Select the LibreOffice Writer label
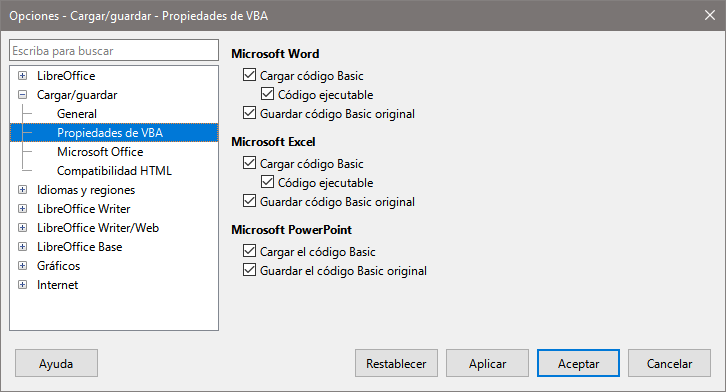 click(84, 209)
